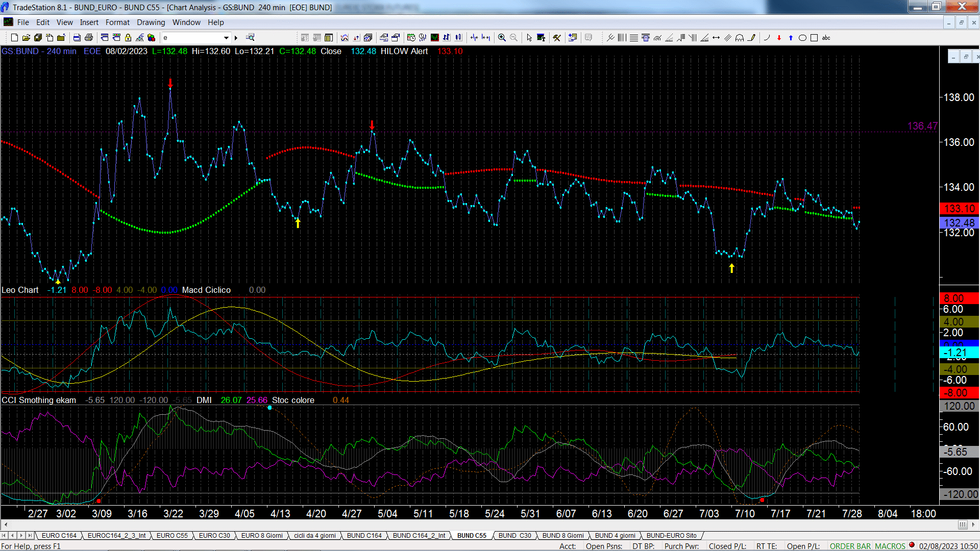
Task: Select the horizontal lines drawing tool
Action: [633, 38]
